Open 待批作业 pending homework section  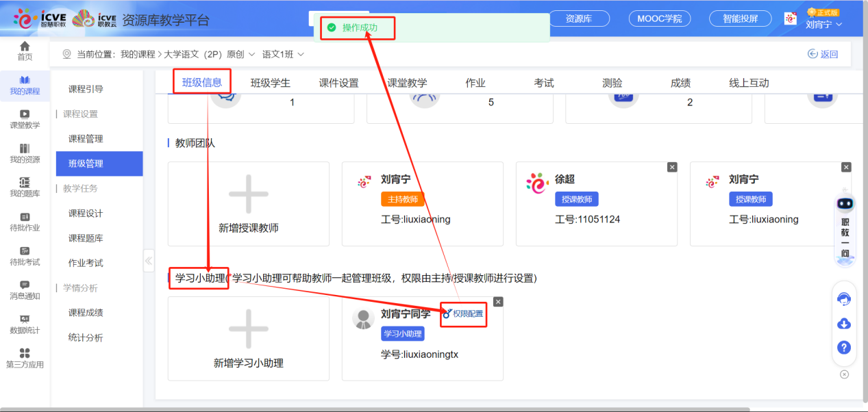pos(25,222)
